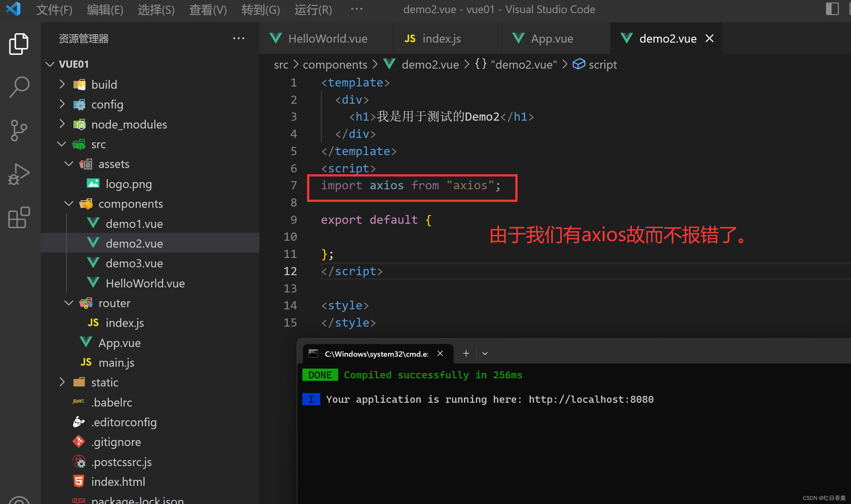851x504 pixels.
Task: Toggle primary sidebar layout button
Action: [x=832, y=9]
